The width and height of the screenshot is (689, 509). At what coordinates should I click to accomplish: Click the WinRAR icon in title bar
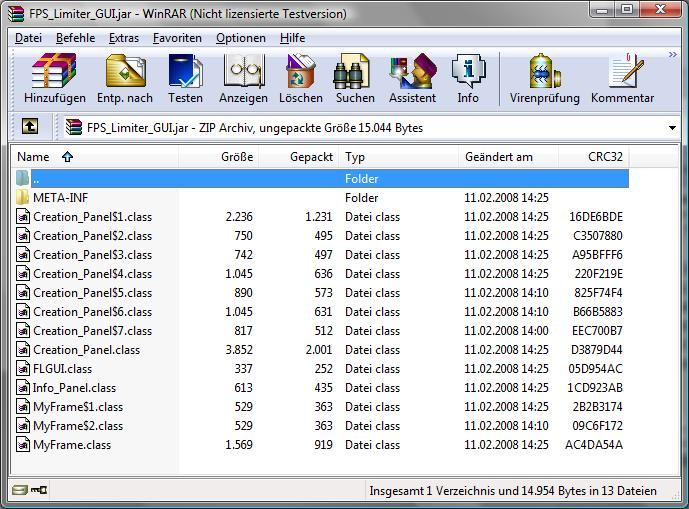pyautogui.click(x=16, y=14)
